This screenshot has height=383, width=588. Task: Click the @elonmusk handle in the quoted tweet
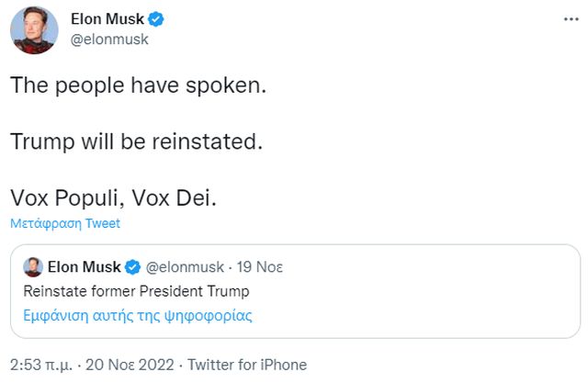184,267
